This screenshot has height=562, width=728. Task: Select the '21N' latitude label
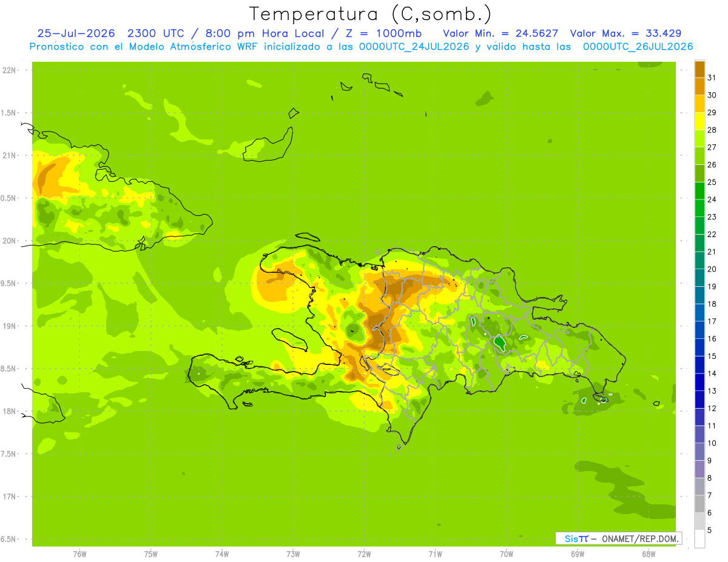click(8, 155)
